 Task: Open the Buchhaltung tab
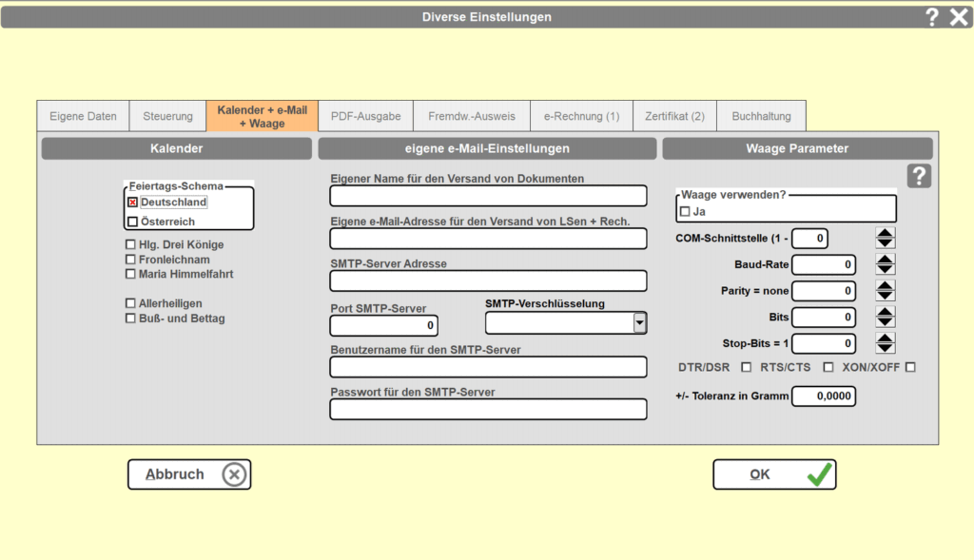tap(761, 116)
